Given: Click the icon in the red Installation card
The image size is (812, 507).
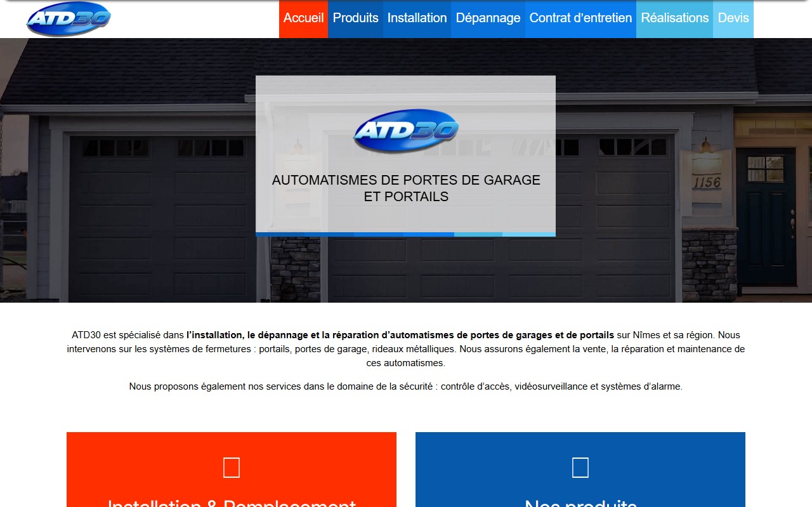Looking at the screenshot, I should [x=232, y=468].
